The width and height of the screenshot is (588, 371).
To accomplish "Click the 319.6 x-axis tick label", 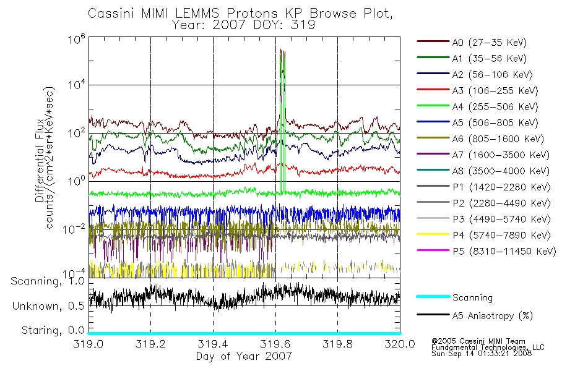I will [x=275, y=344].
